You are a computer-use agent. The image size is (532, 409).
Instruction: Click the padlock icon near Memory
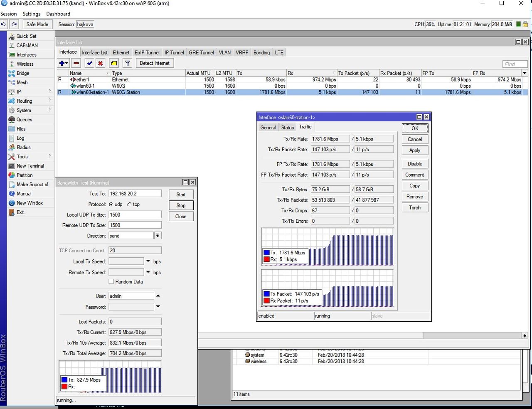tap(525, 24)
